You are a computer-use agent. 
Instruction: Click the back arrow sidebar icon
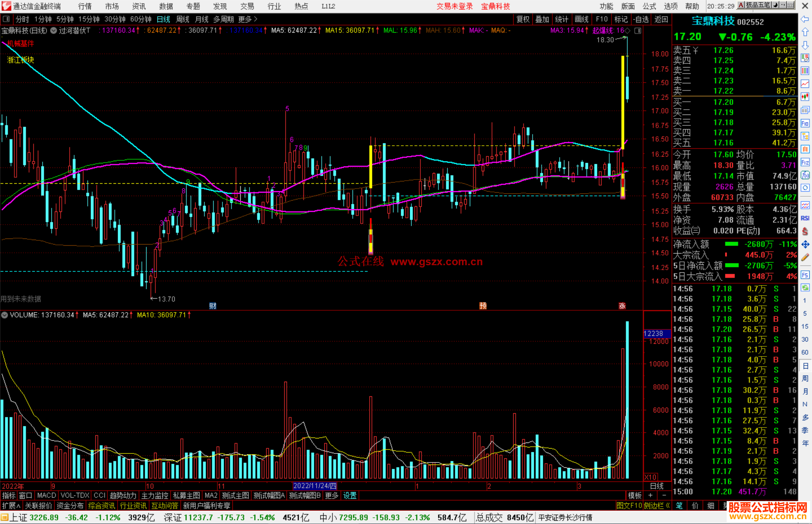click(x=805, y=19)
